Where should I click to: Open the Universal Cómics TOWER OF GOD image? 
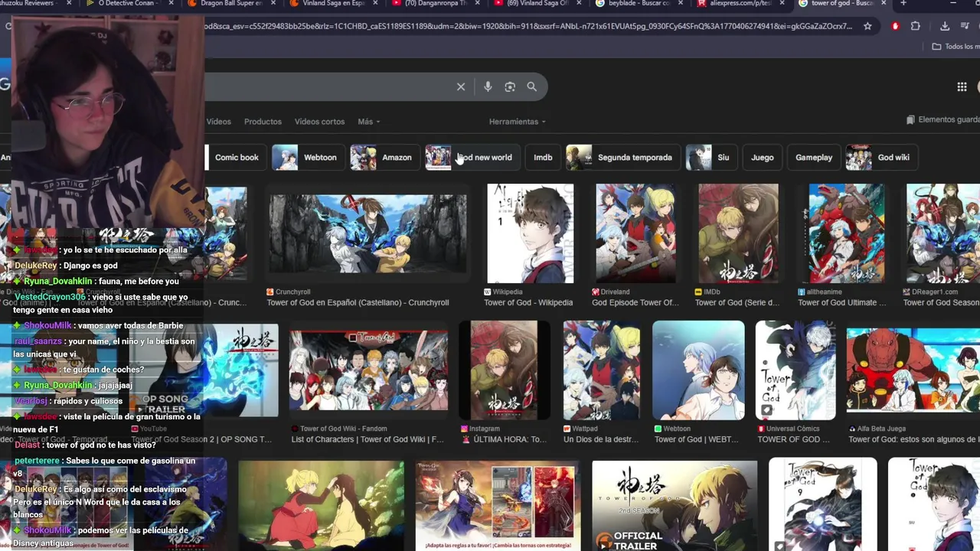click(795, 370)
